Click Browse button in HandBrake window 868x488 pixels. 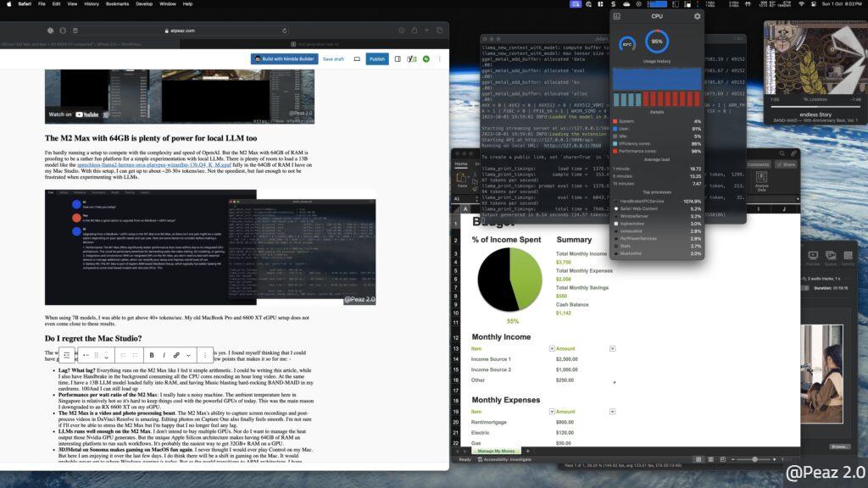click(839, 446)
